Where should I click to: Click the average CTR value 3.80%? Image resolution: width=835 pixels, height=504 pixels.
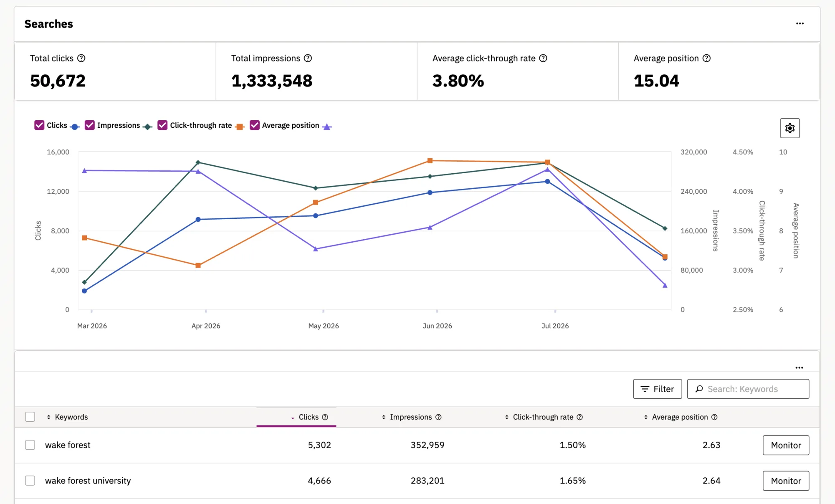[458, 81]
